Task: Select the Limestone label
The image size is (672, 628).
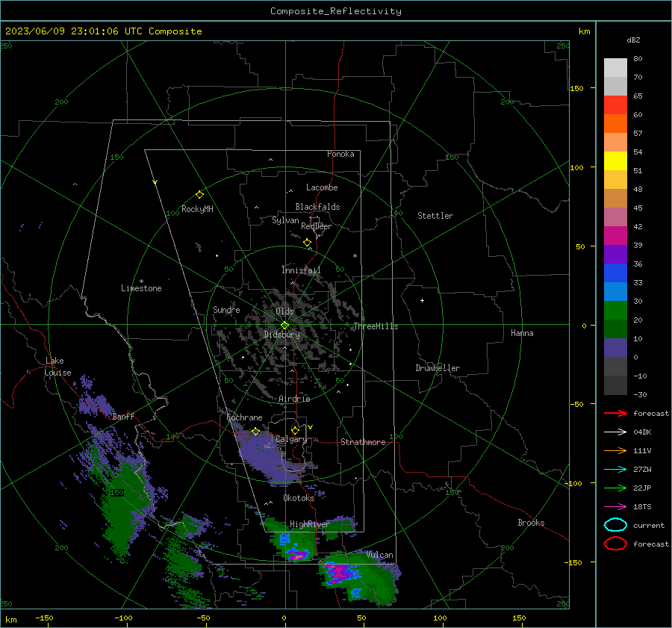Action: (141, 288)
